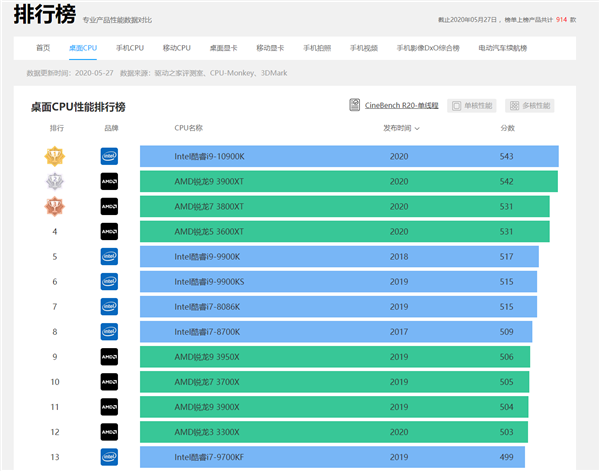Open the 桌面显卡 tab
This screenshot has width=600, height=471.
pos(223,48)
